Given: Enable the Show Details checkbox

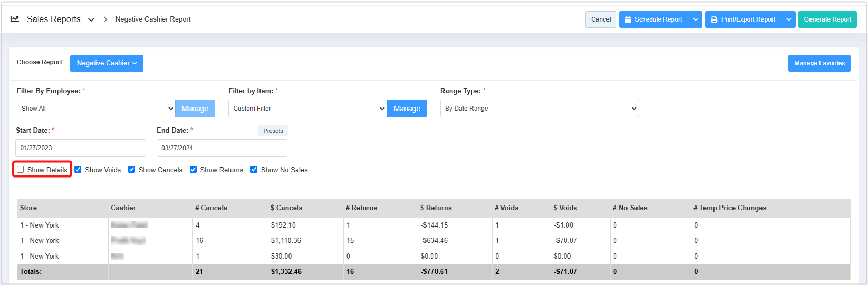Looking at the screenshot, I should click(x=21, y=170).
